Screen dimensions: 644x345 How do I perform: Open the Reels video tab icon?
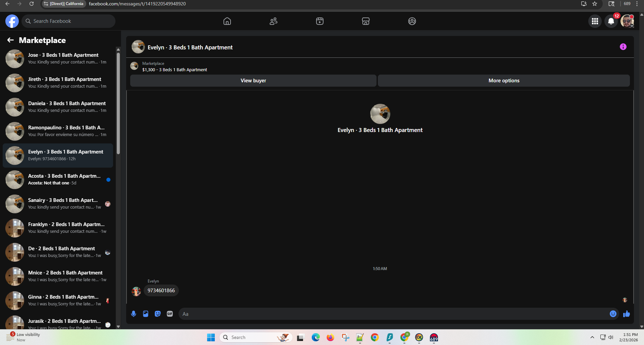(x=320, y=21)
